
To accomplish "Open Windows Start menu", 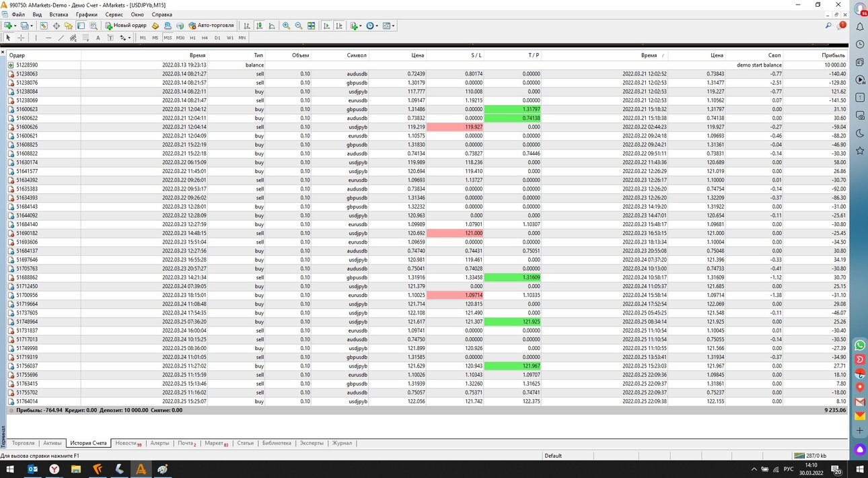I will point(9,469).
